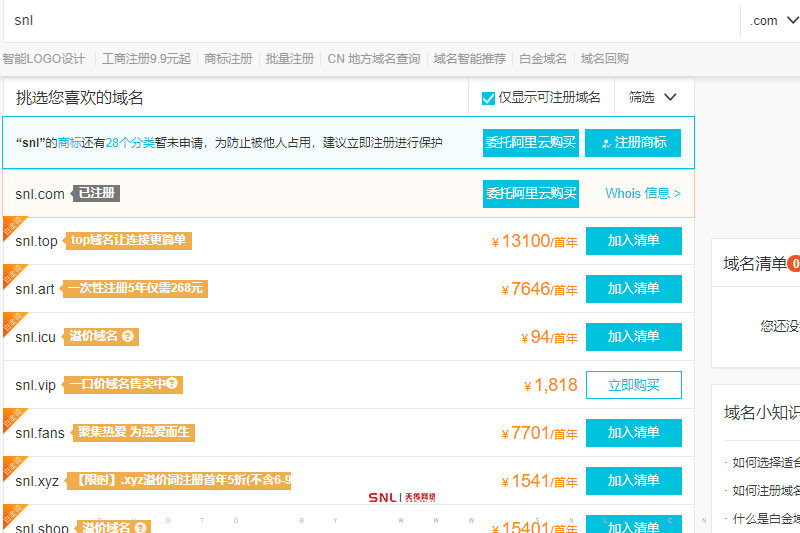Open the 白金域名 menu item
This screenshot has height=533, width=800.
tap(543, 59)
